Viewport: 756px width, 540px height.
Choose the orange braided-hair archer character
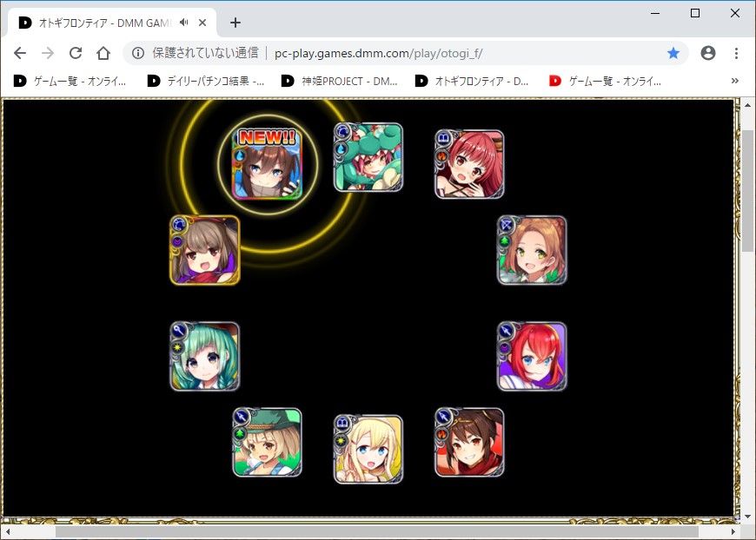(x=532, y=250)
